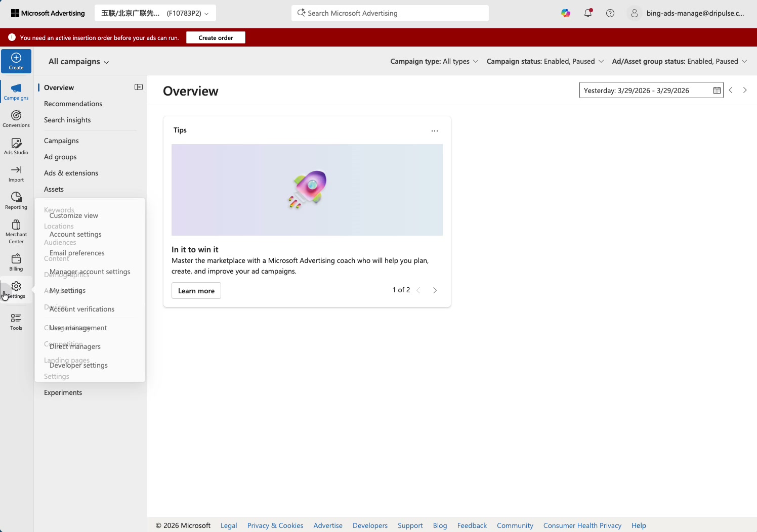The width and height of the screenshot is (757, 532).
Task: Go to the previous date range
Action: tap(731, 90)
